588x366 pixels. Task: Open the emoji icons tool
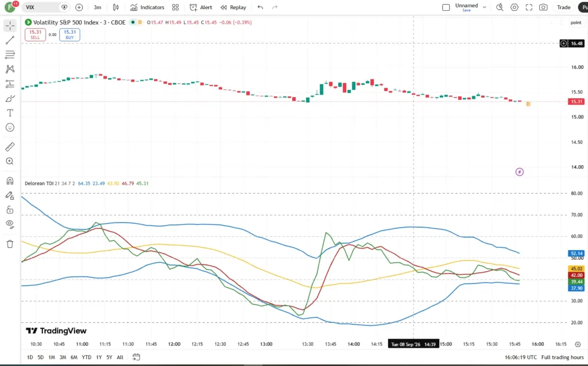point(10,128)
